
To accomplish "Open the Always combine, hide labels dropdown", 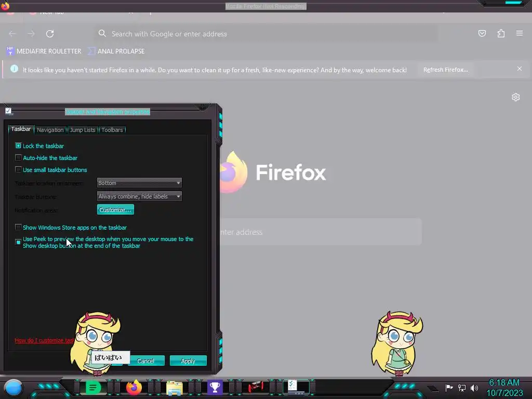I will 139,196.
